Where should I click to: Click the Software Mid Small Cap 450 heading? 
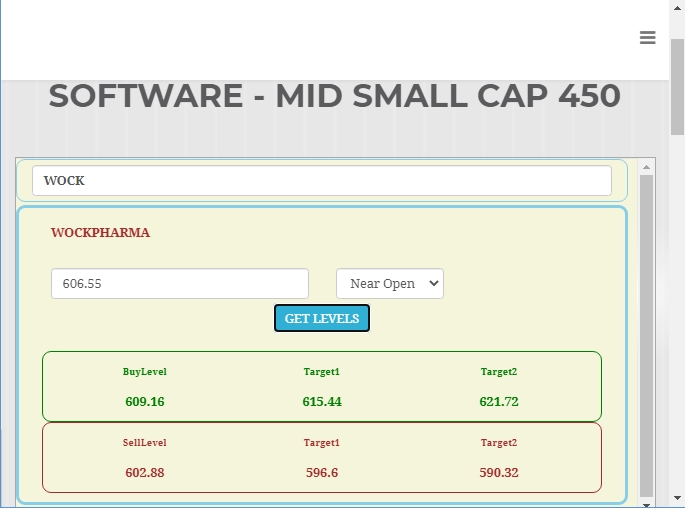pos(334,96)
